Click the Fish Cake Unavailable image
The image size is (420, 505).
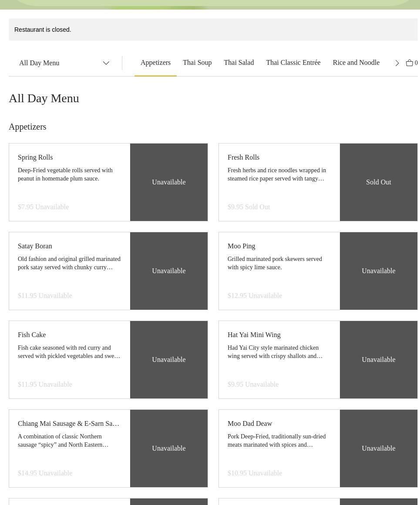[x=168, y=360]
